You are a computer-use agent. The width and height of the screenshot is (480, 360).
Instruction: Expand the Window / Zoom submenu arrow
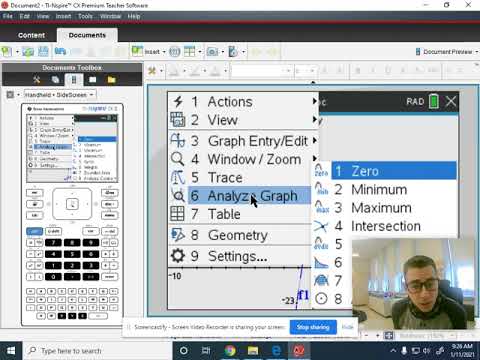(x=315, y=158)
